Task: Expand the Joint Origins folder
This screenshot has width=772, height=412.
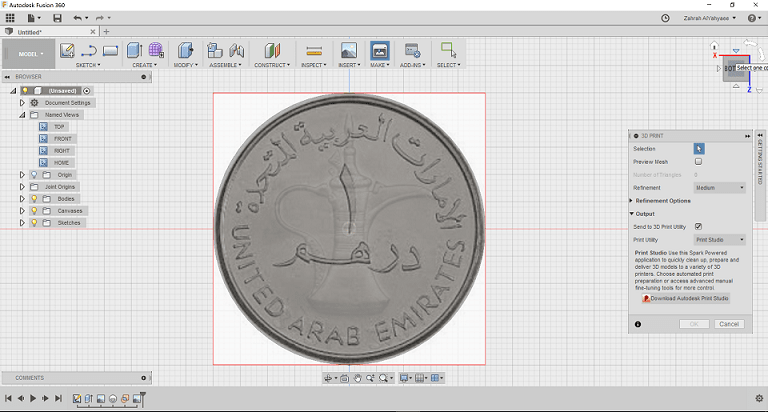Action: click(22, 187)
